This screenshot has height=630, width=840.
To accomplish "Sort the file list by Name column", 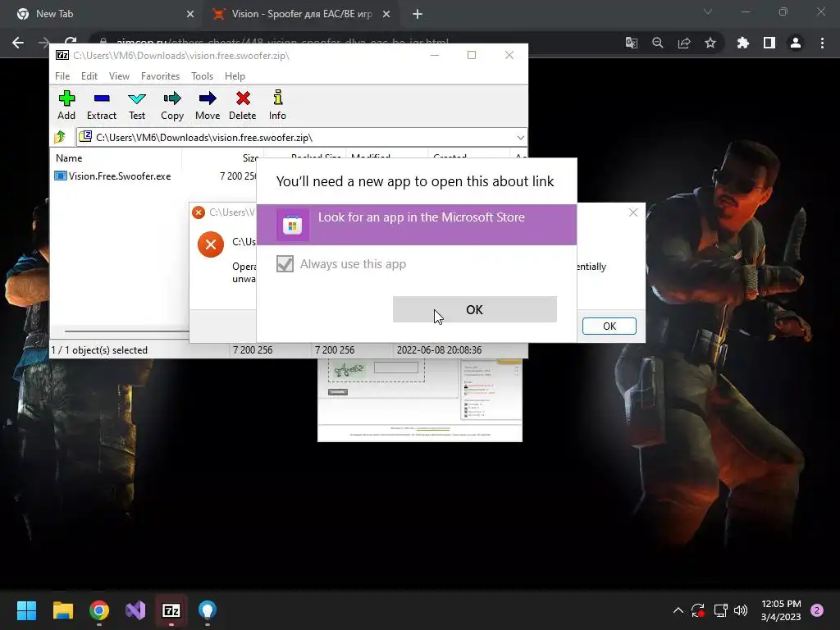I will pos(69,158).
